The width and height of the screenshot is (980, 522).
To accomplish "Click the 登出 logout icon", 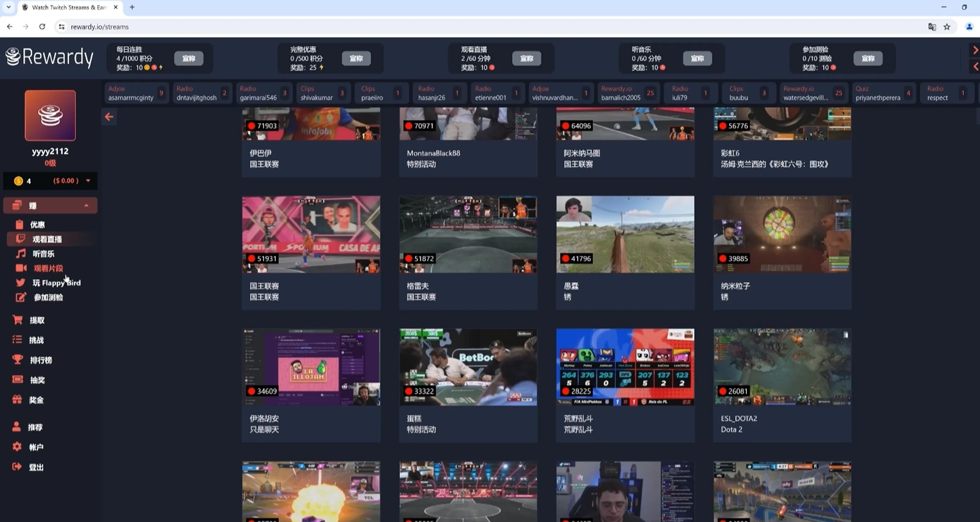I will tap(17, 467).
